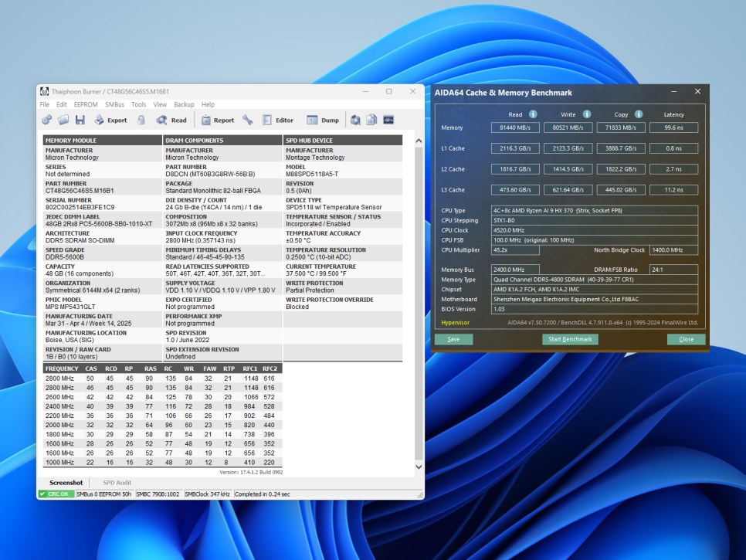Click the magnifier-over-chip icon right of Dump
746x560 pixels.
pyautogui.click(x=355, y=120)
